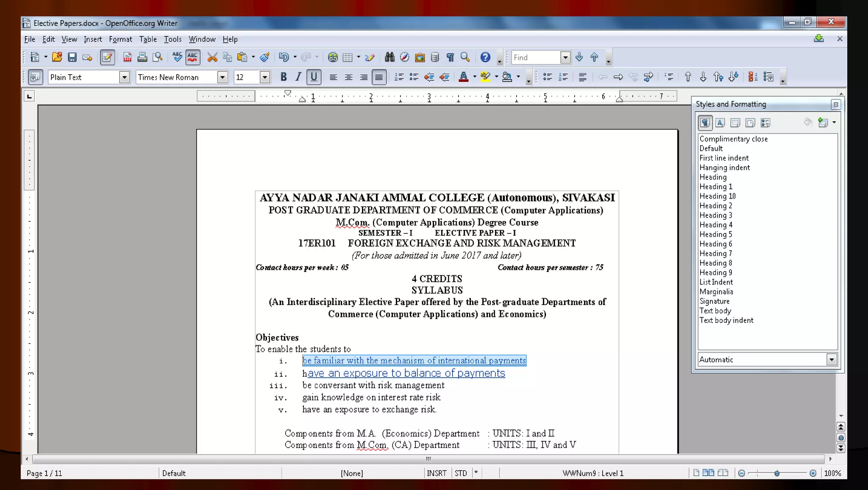This screenshot has height=490, width=868.
Task: Select Character Styles icon in Styles panel
Action: coord(720,123)
